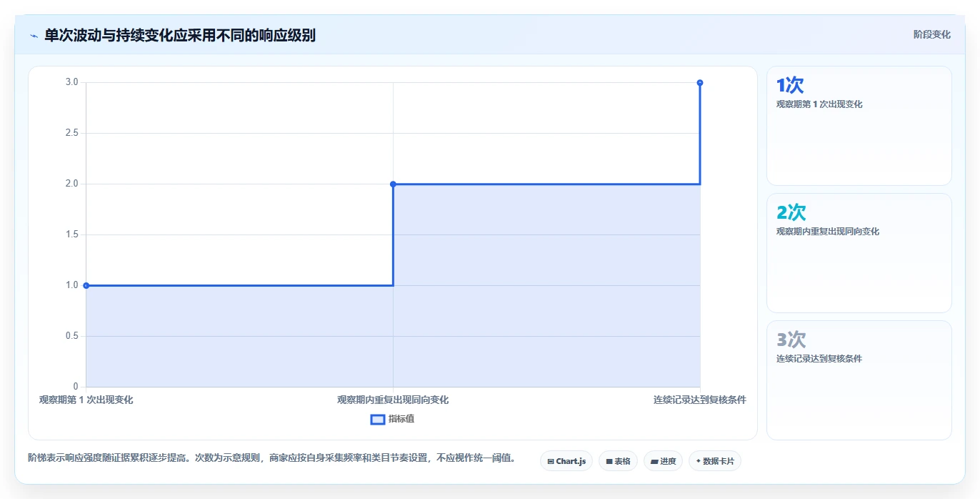Screen dimensions: 980x499
Task: Click the Chart.js chip
Action: pos(566,461)
